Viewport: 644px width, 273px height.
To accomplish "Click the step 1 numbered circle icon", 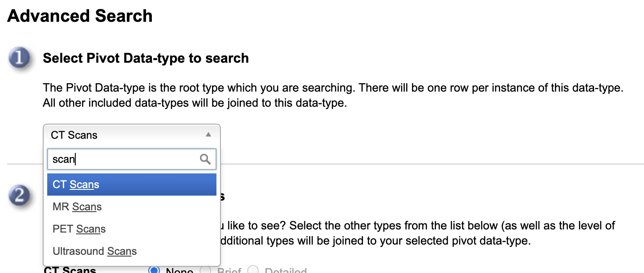I will coord(19,59).
